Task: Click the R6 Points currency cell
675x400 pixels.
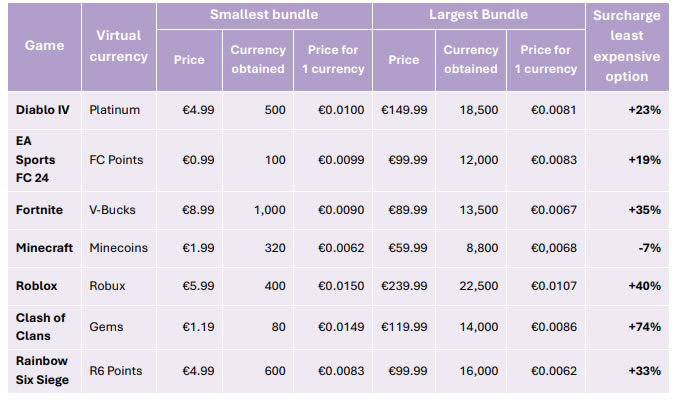Action: [116, 371]
